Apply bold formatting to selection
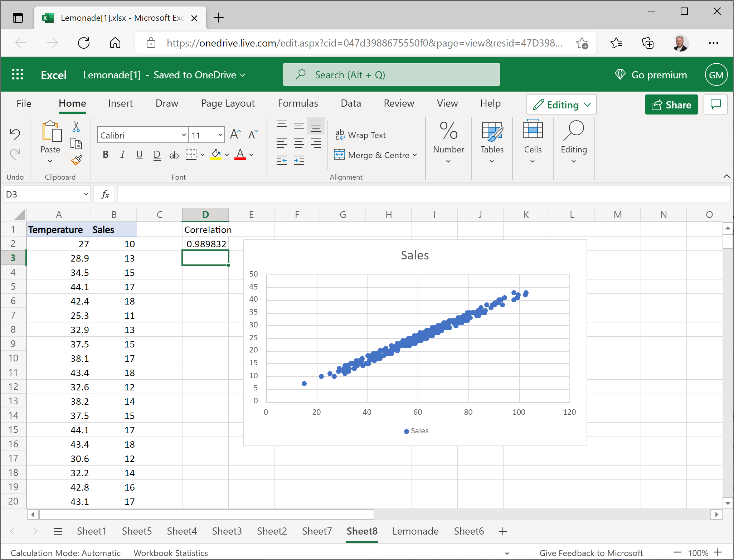This screenshot has height=560, width=734. [105, 154]
